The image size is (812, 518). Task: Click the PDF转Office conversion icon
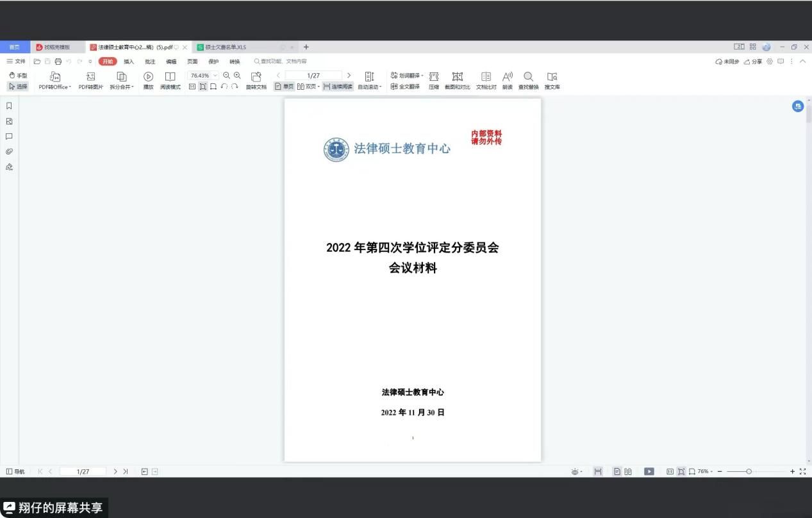[54, 77]
